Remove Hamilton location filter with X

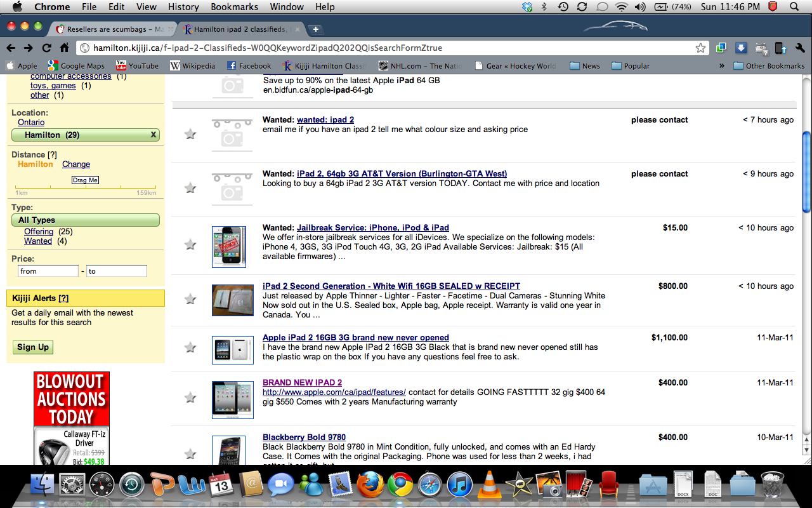pyautogui.click(x=153, y=135)
